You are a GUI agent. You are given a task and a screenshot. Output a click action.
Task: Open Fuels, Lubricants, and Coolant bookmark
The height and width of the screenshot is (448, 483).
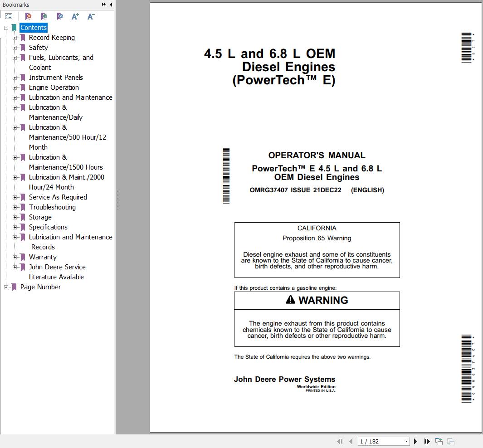[61, 63]
